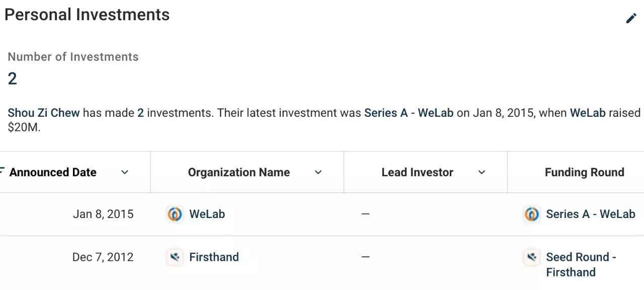644x290 pixels.
Task: Click Firsthand logo in Organization Name column
Action: 175,257
